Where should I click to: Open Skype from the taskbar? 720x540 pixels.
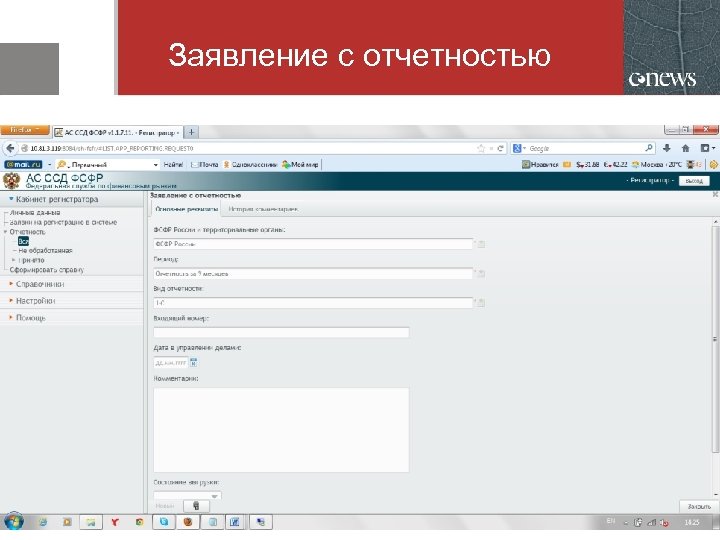164,522
